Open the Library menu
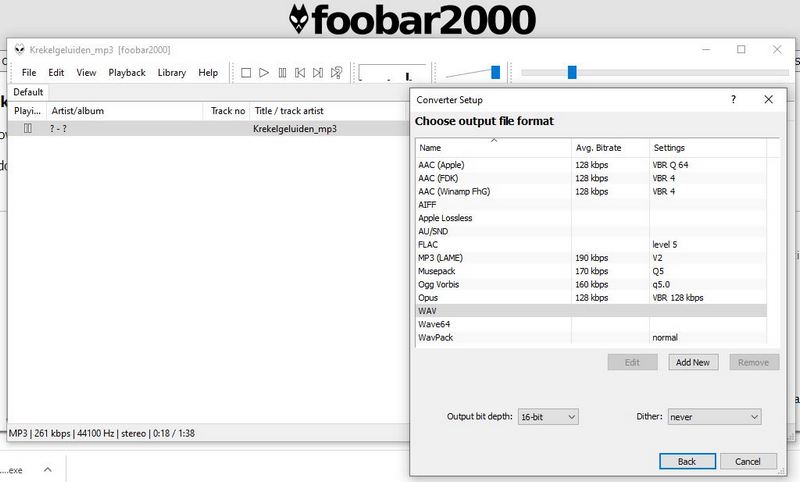The height and width of the screenshot is (482, 800). click(171, 72)
